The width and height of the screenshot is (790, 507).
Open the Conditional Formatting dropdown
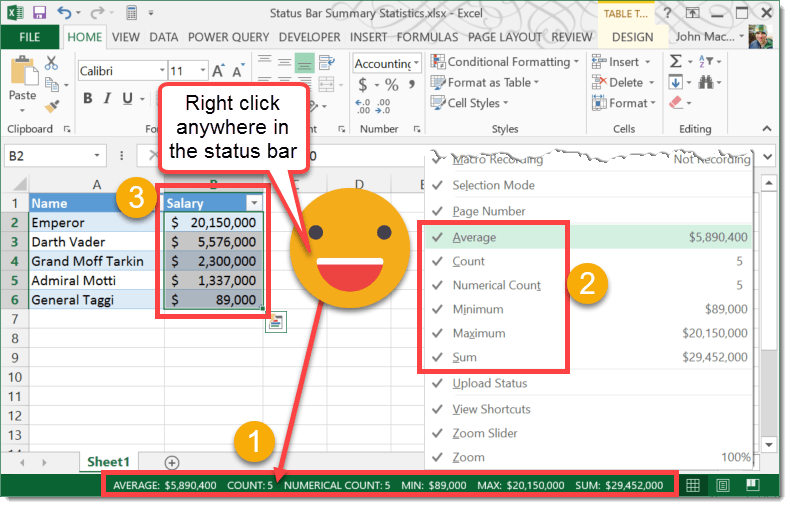pyautogui.click(x=505, y=61)
